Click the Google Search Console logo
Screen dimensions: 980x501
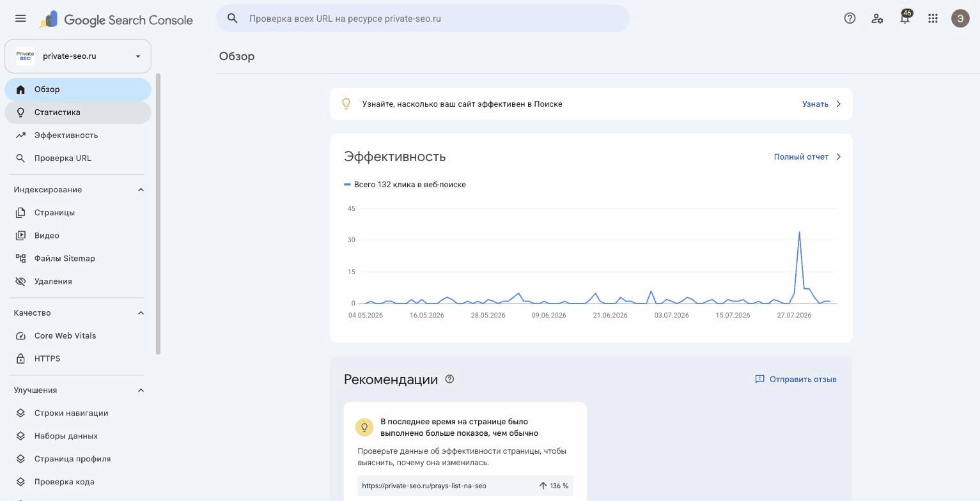[116, 20]
